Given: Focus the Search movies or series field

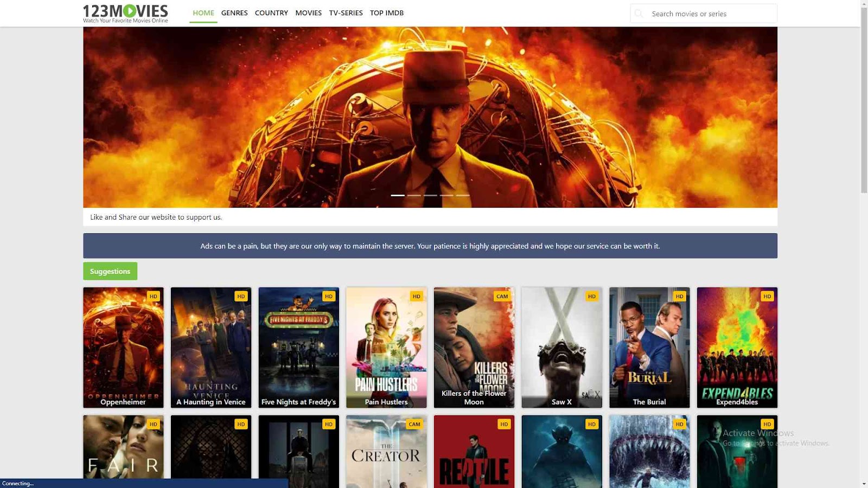Looking at the screenshot, I should [704, 14].
